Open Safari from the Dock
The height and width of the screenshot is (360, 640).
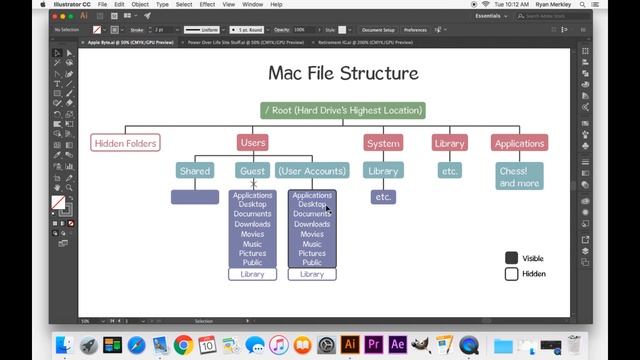tap(136, 345)
